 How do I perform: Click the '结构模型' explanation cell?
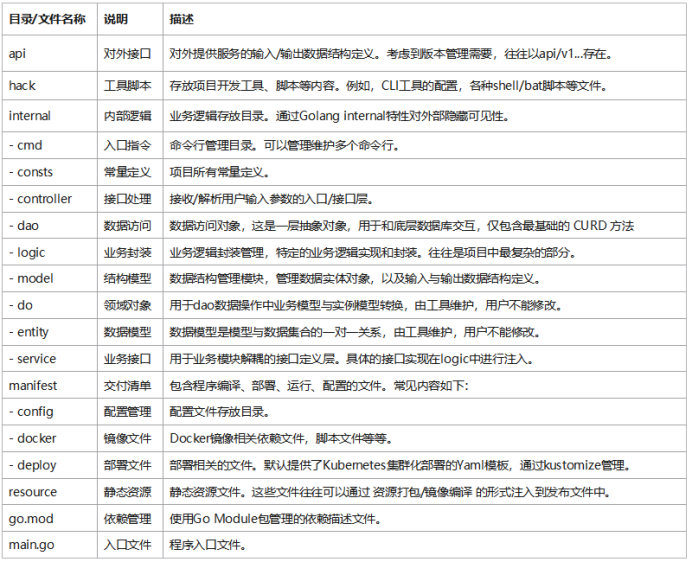pyautogui.click(x=128, y=278)
